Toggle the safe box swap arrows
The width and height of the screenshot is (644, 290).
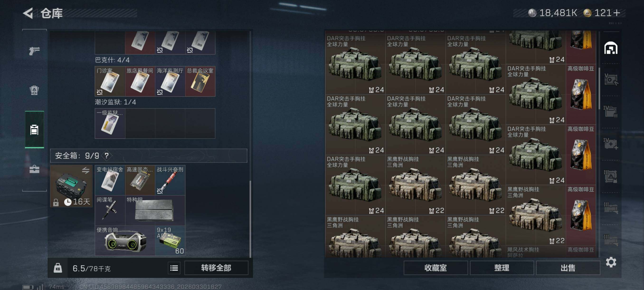pyautogui.click(x=85, y=170)
